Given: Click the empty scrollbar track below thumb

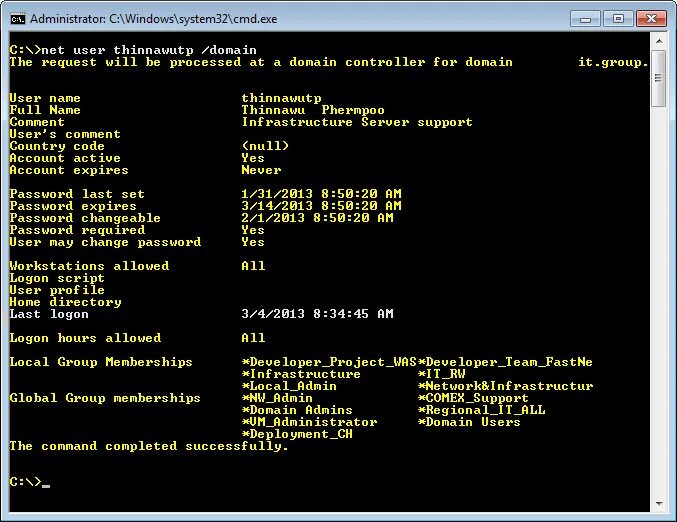Looking at the screenshot, I should coord(659,301).
